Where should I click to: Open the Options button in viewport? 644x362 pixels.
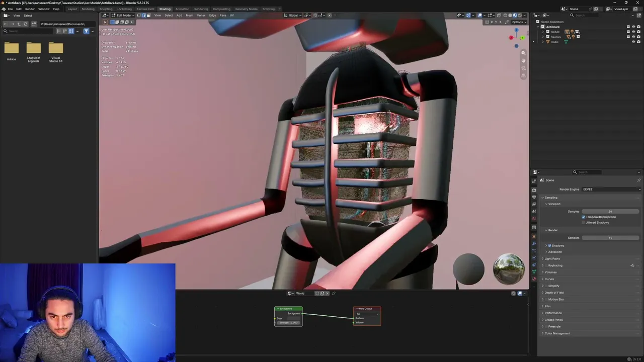coord(518,22)
